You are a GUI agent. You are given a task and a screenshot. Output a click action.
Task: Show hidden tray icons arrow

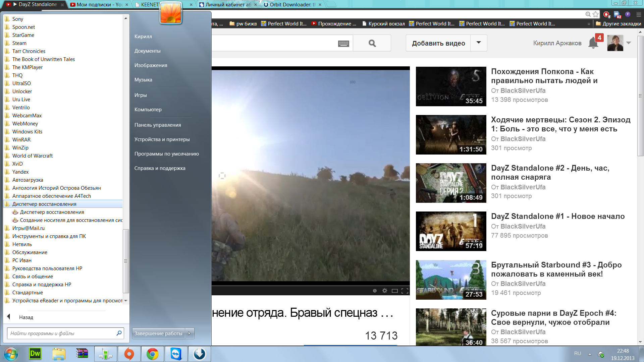click(590, 354)
